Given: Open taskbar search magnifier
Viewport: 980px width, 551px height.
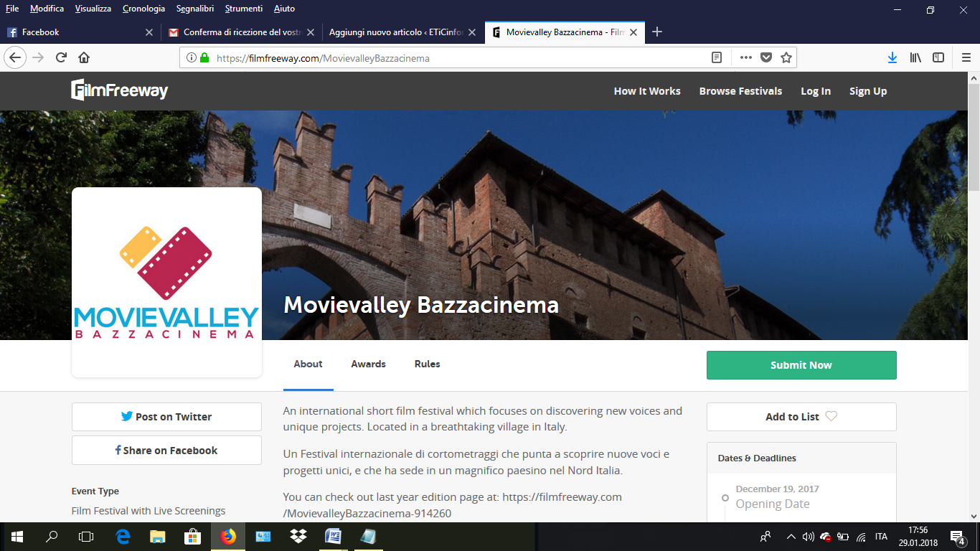Looking at the screenshot, I should pyautogui.click(x=52, y=537).
